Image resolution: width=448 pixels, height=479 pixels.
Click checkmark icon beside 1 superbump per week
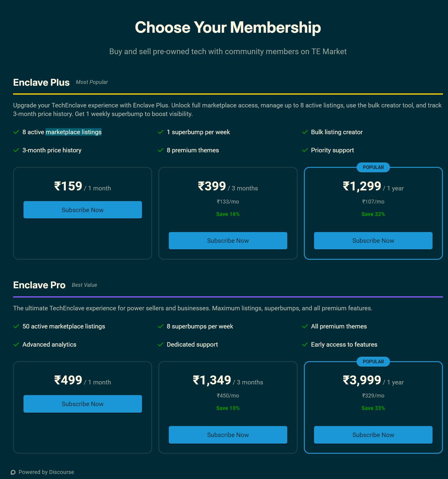coord(160,132)
